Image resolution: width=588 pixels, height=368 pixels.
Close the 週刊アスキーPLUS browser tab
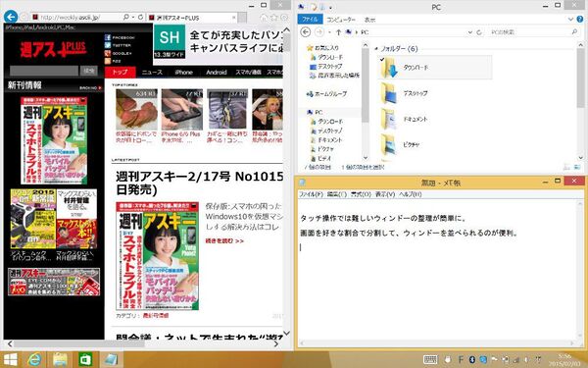[234, 18]
